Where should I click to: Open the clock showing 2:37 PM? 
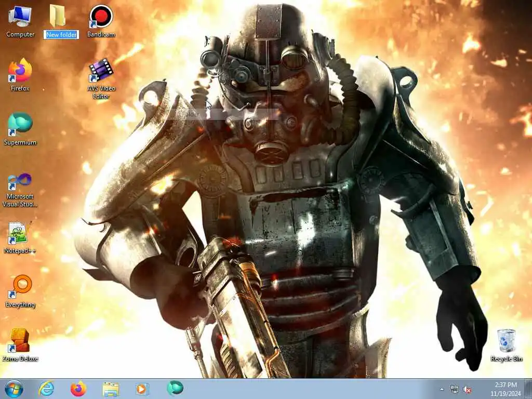pos(506,389)
